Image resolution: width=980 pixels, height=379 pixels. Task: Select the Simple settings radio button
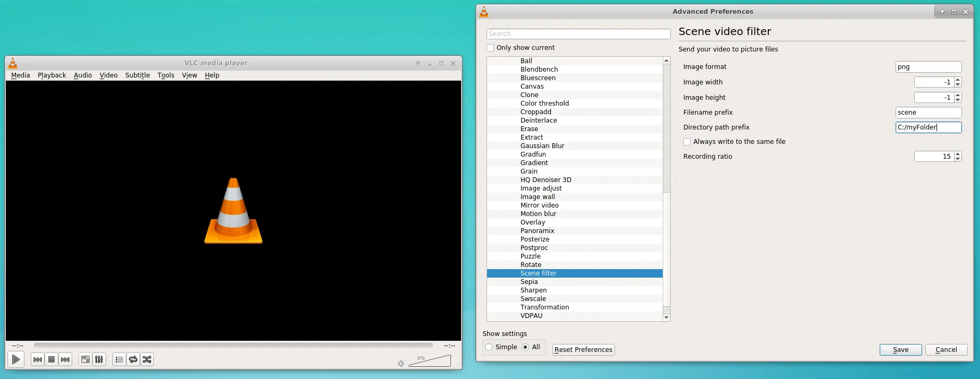tap(489, 347)
